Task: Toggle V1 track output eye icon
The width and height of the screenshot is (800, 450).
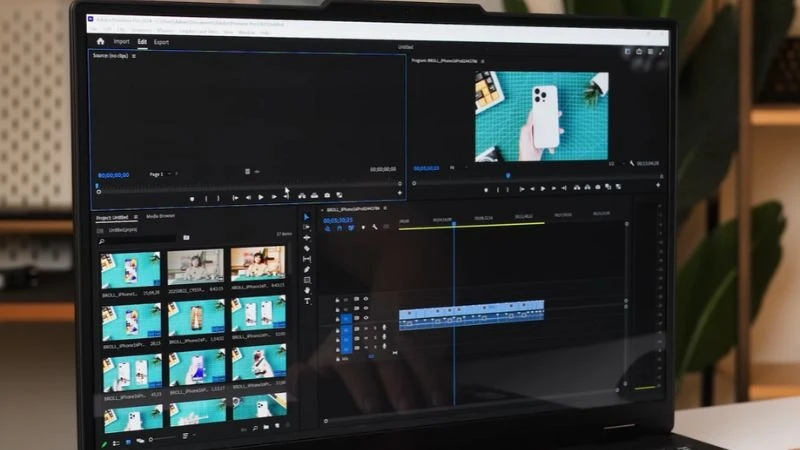Action: (x=366, y=318)
